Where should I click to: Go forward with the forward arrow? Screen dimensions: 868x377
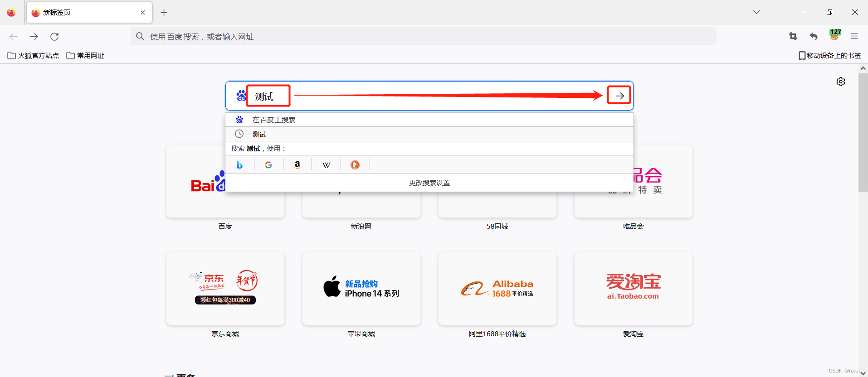pos(34,36)
